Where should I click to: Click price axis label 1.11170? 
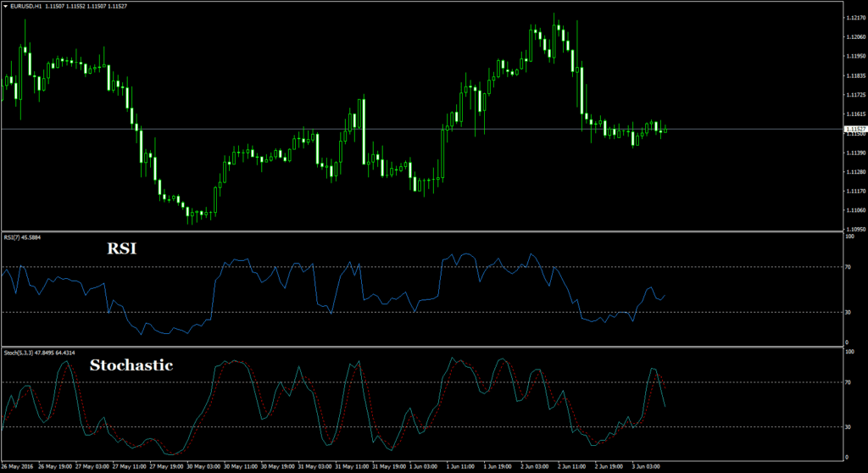(x=856, y=191)
